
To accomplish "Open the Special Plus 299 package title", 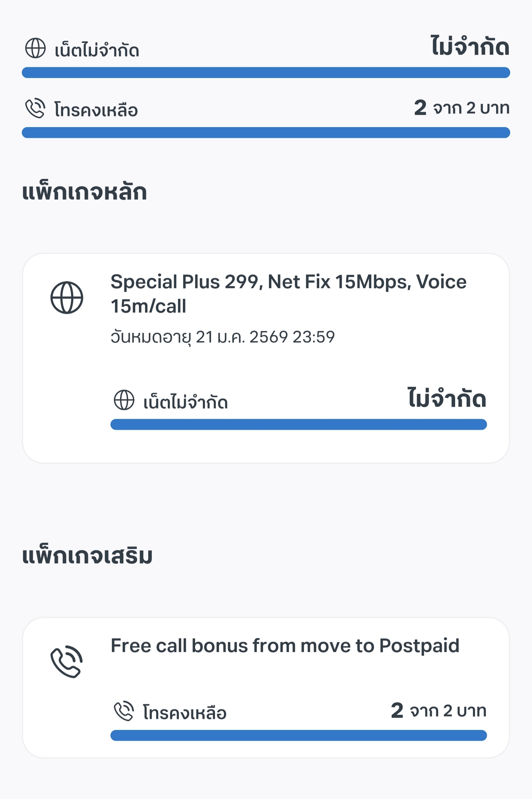I will [288, 294].
